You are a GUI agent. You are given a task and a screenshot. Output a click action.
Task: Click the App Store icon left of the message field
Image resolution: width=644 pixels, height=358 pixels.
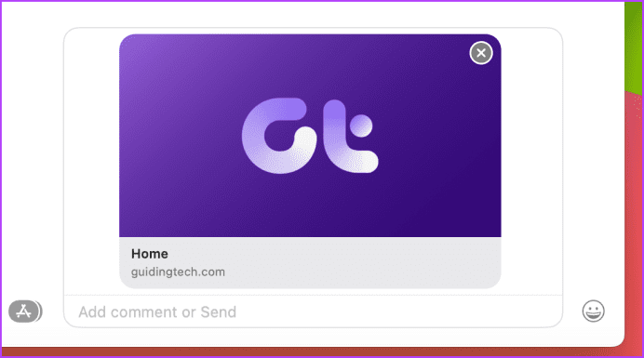pyautogui.click(x=24, y=312)
